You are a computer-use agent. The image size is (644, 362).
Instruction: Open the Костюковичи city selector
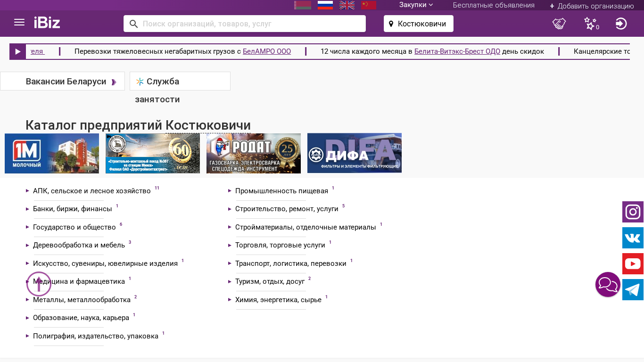418,24
